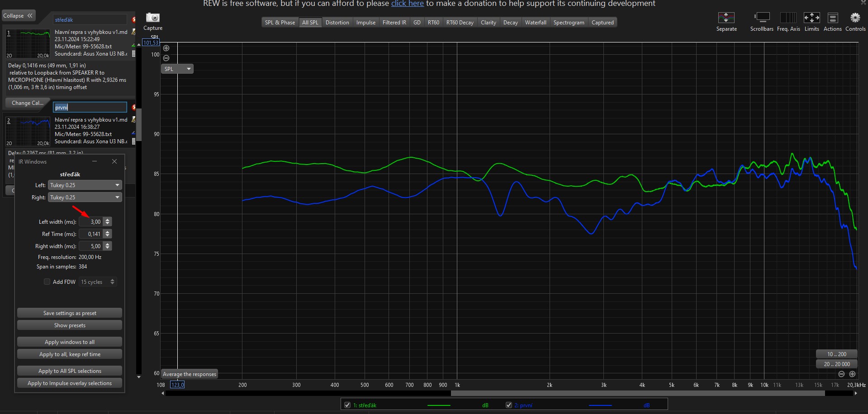
Task: Click the blue trace colour icon of measurement 2
Action: pyautogui.click(x=133, y=133)
